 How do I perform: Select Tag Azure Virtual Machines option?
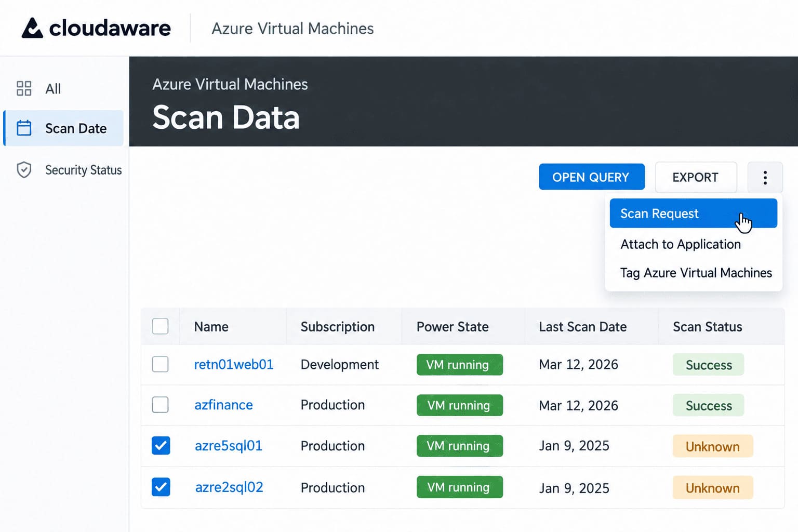pyautogui.click(x=696, y=273)
